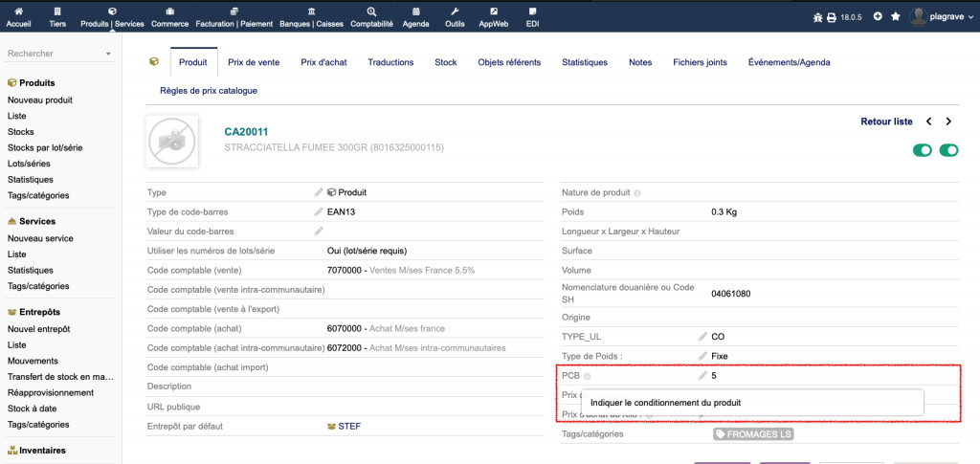Edit the Type field pencil icon
The height and width of the screenshot is (464, 980).
tap(319, 192)
